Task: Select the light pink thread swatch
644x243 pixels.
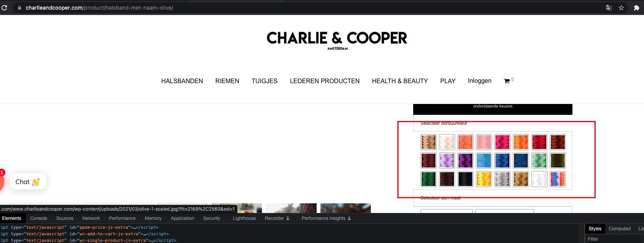Action: pyautogui.click(x=484, y=142)
